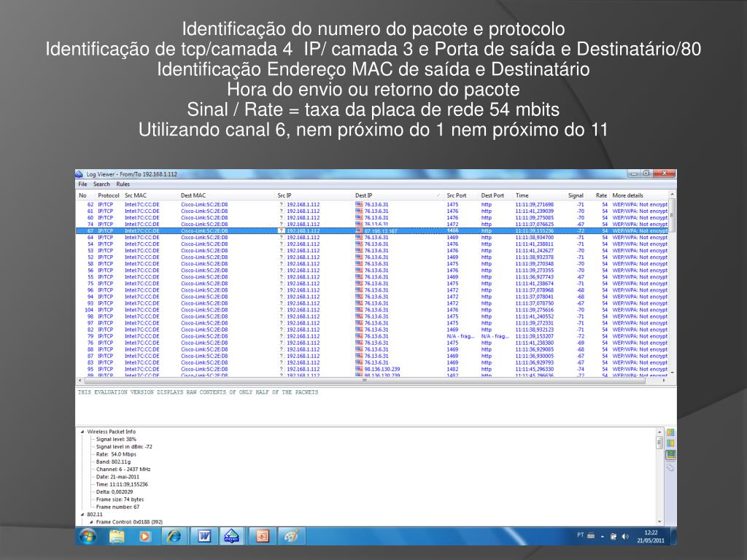Select 'Delta: 0,002029' tree entry
Screen dimensions: 747x560
(115, 492)
